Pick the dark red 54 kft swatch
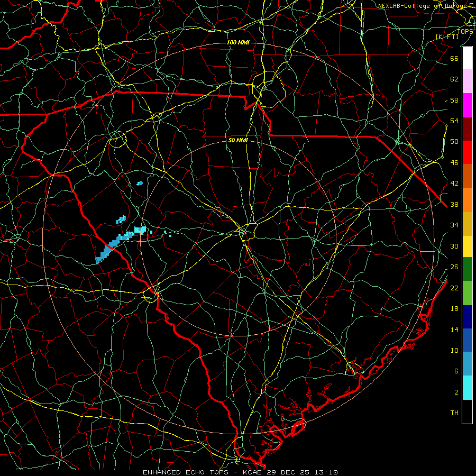 tap(467, 129)
